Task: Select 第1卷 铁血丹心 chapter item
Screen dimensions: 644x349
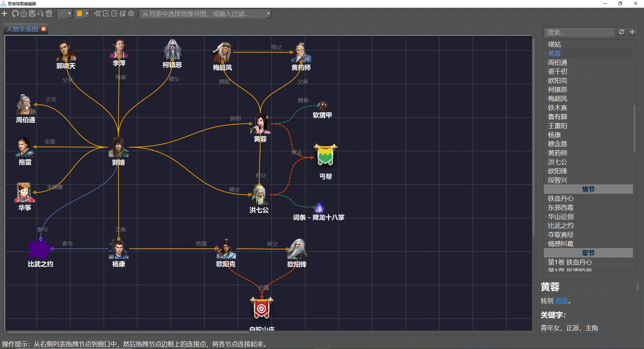Action: [570, 262]
